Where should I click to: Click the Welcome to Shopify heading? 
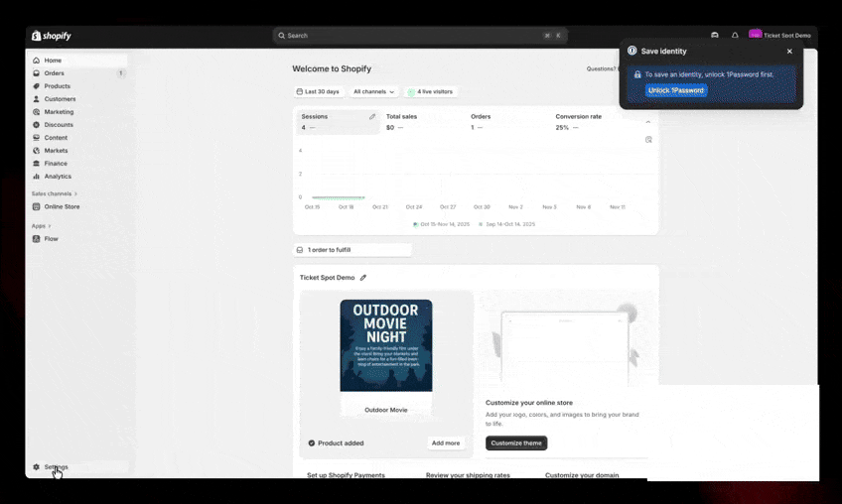332,68
